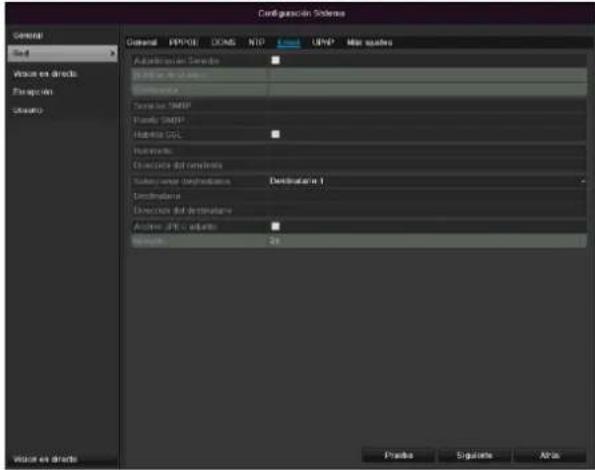Open the Excepción settings category
595x470 pixels.
click(33, 92)
